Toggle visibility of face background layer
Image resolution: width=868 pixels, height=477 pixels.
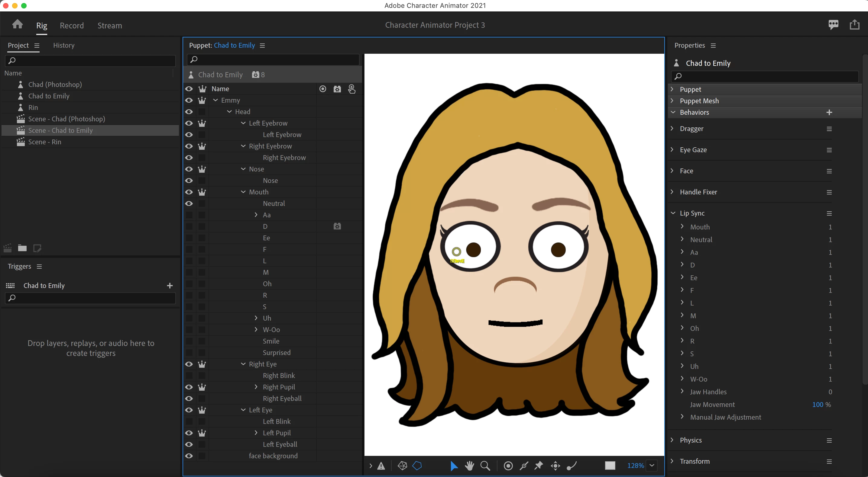pyautogui.click(x=189, y=456)
